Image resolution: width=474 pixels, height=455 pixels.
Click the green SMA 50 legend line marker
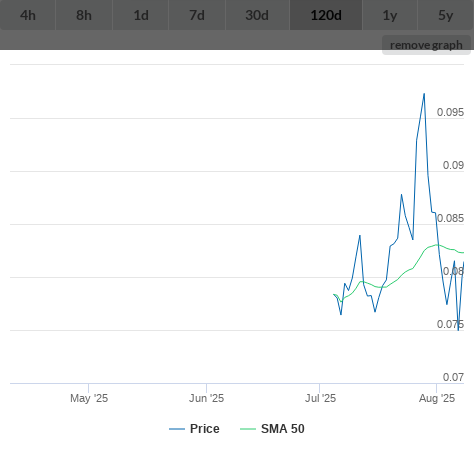(x=248, y=429)
